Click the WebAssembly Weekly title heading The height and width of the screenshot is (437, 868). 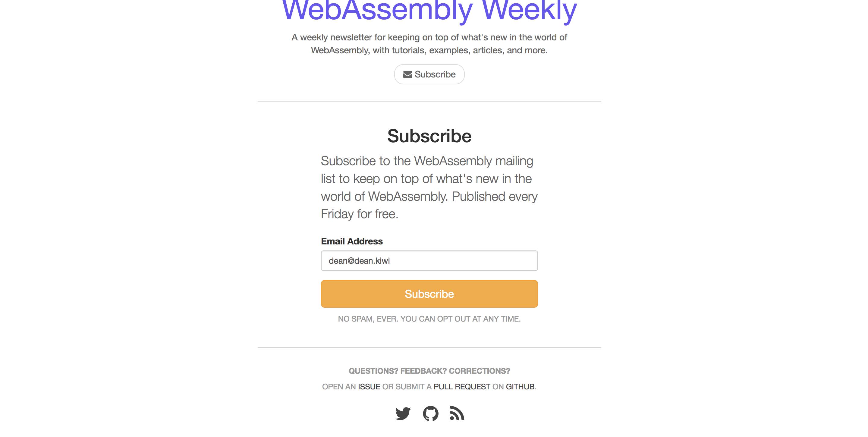429,10
